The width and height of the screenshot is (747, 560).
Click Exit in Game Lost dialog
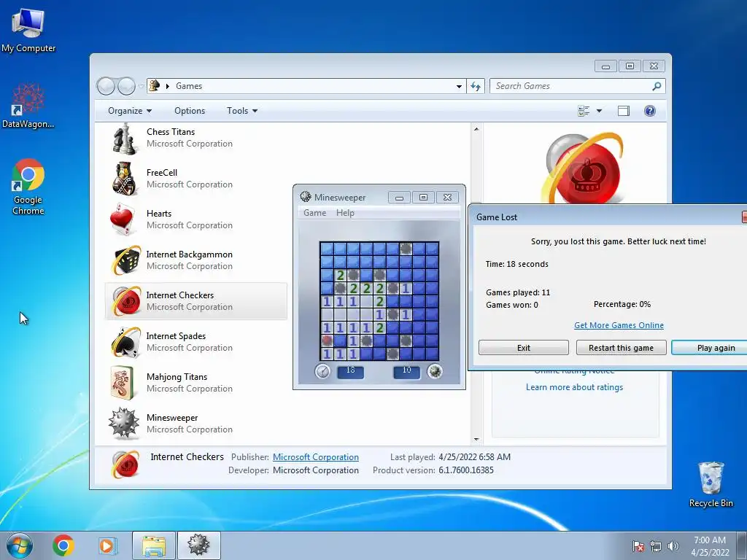pyautogui.click(x=524, y=348)
